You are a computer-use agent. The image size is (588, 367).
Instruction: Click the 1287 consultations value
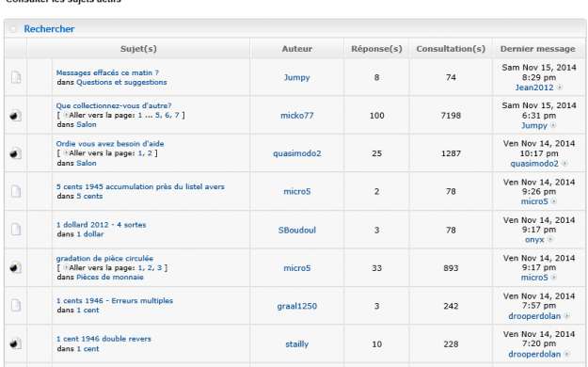pyautogui.click(x=451, y=153)
